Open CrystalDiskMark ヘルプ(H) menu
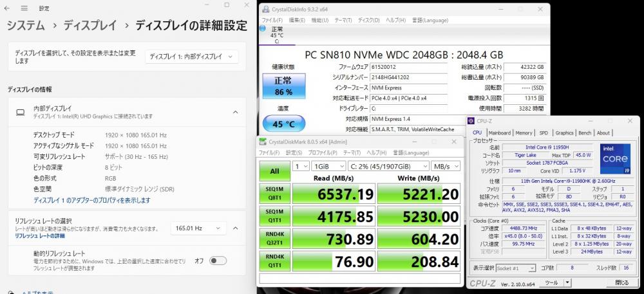This screenshot has width=644, height=294. (376, 152)
